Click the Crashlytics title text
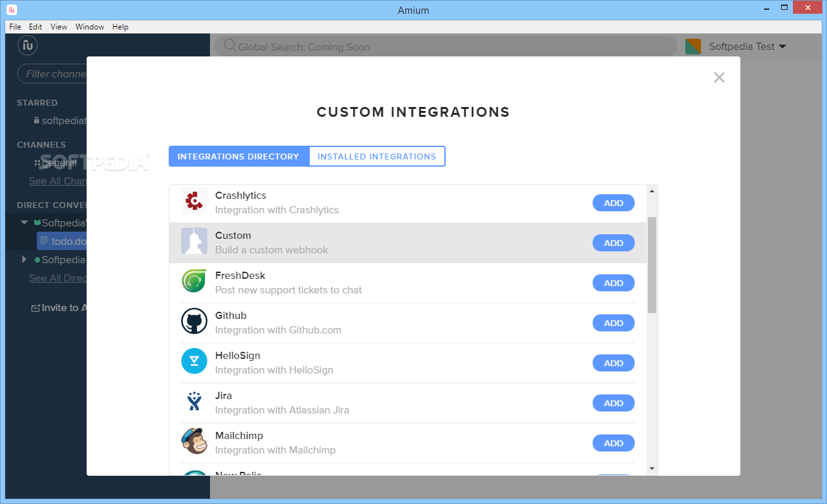This screenshot has height=504, width=827. click(241, 196)
